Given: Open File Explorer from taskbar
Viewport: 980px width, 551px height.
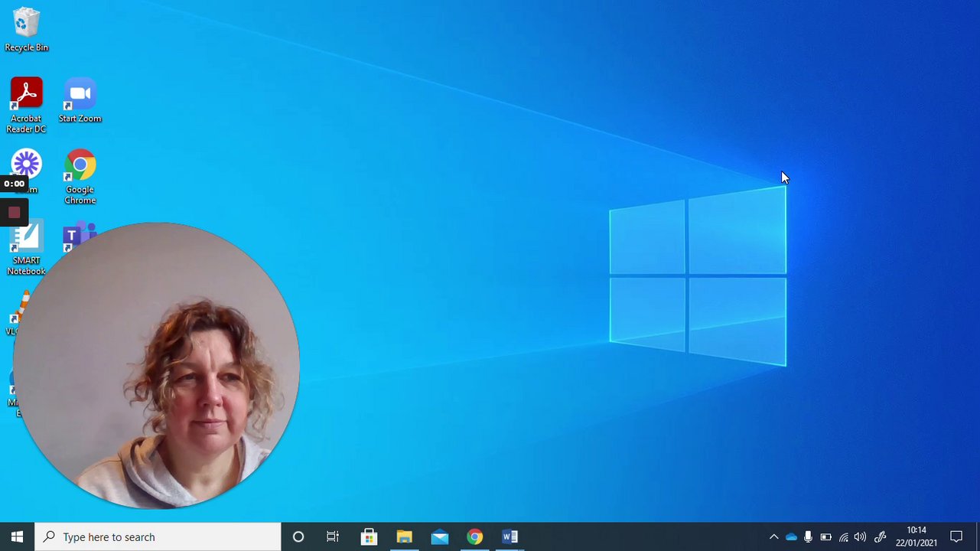Looking at the screenshot, I should (x=404, y=536).
